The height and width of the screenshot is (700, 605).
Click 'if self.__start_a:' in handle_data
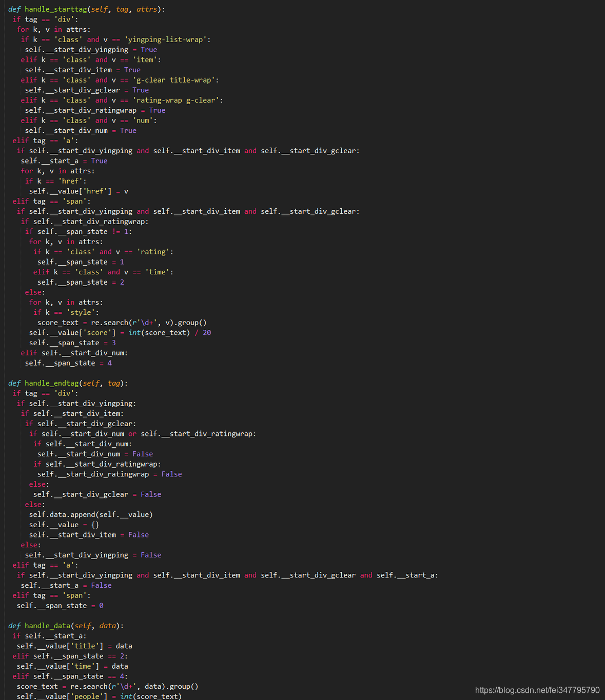[49, 636]
